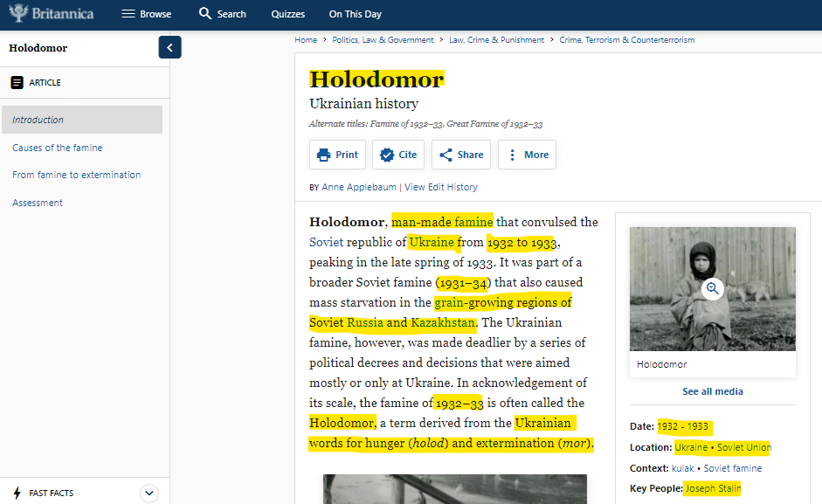The height and width of the screenshot is (504, 822).
Task: Follow the Soviet link in the article text
Action: point(326,242)
